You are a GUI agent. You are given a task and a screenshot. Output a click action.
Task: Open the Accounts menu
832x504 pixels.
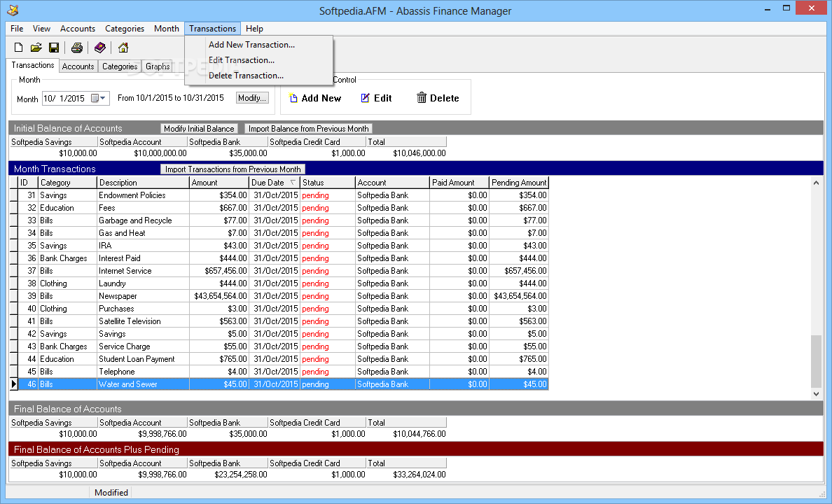pyautogui.click(x=78, y=29)
